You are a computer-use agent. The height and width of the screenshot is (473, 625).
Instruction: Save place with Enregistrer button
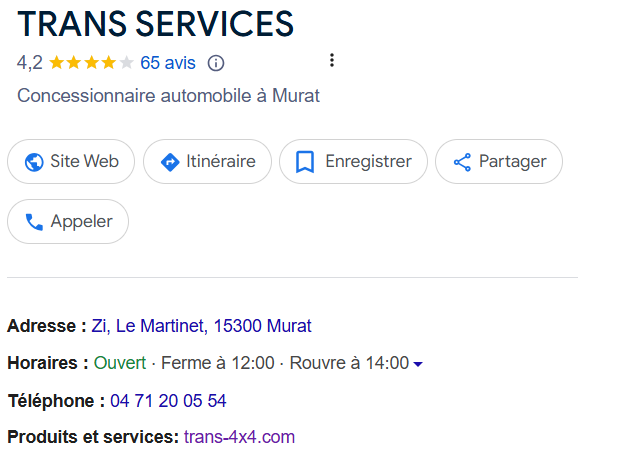[x=353, y=161]
